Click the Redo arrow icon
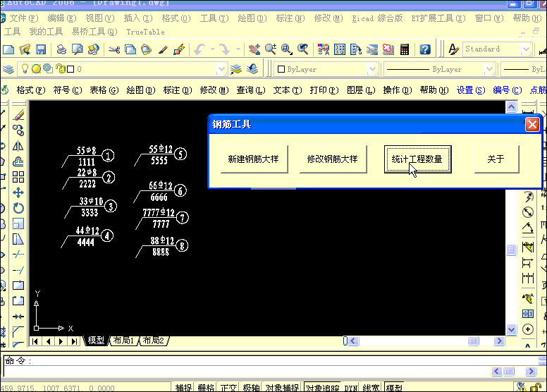 (225, 49)
